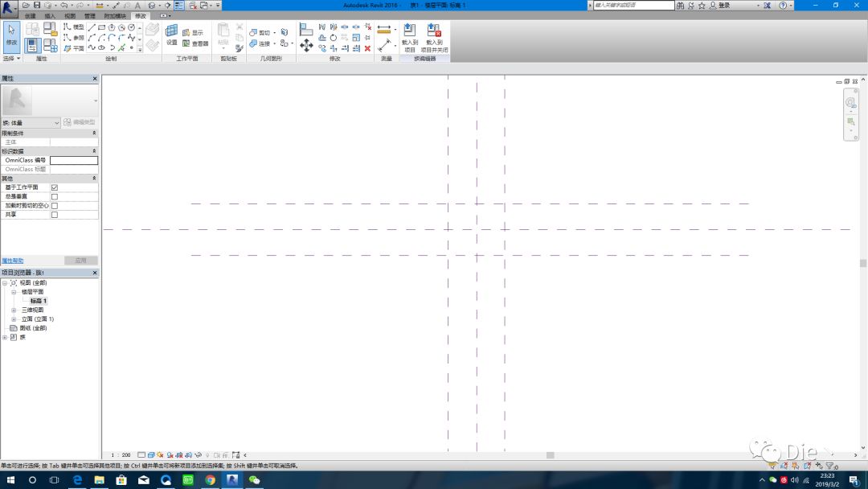This screenshot has width=868, height=489.
Task: Click the 登录 sign-in button
Action: [719, 5]
